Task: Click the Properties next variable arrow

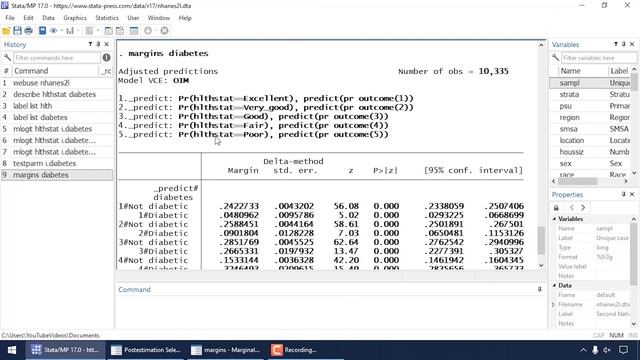Action: coord(583,208)
